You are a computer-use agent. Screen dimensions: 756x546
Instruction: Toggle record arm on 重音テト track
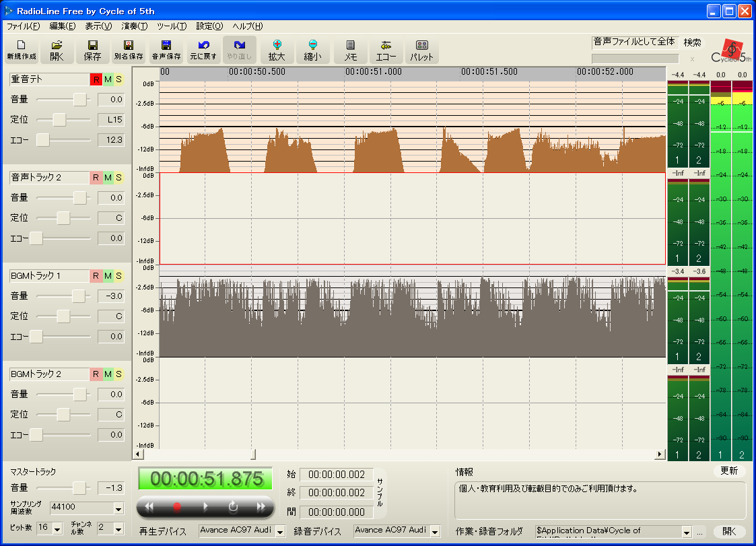pyautogui.click(x=96, y=79)
